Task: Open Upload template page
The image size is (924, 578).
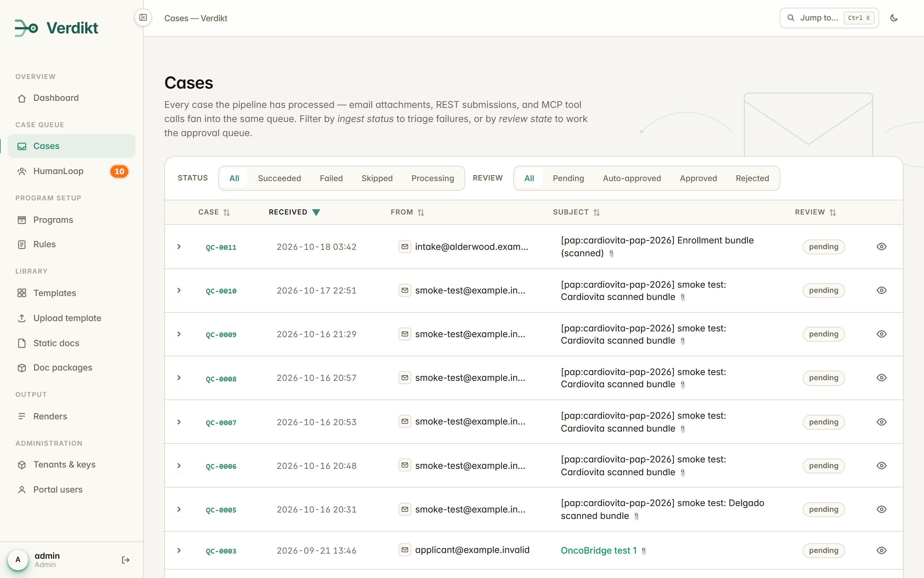Action: click(x=72, y=318)
